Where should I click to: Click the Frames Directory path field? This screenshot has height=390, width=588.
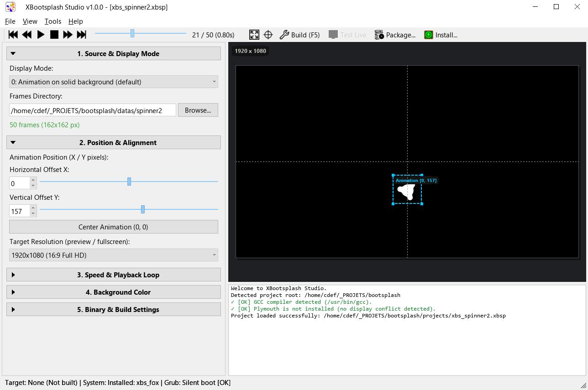coord(93,110)
